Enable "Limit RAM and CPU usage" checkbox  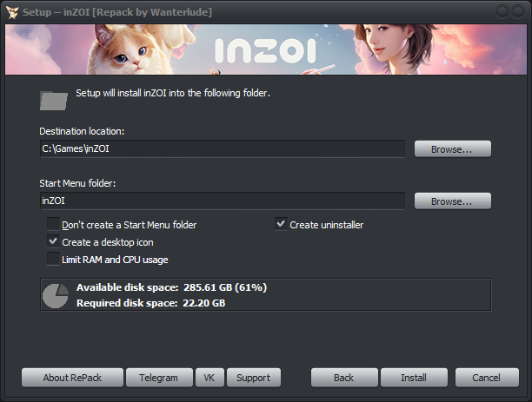[x=53, y=259]
